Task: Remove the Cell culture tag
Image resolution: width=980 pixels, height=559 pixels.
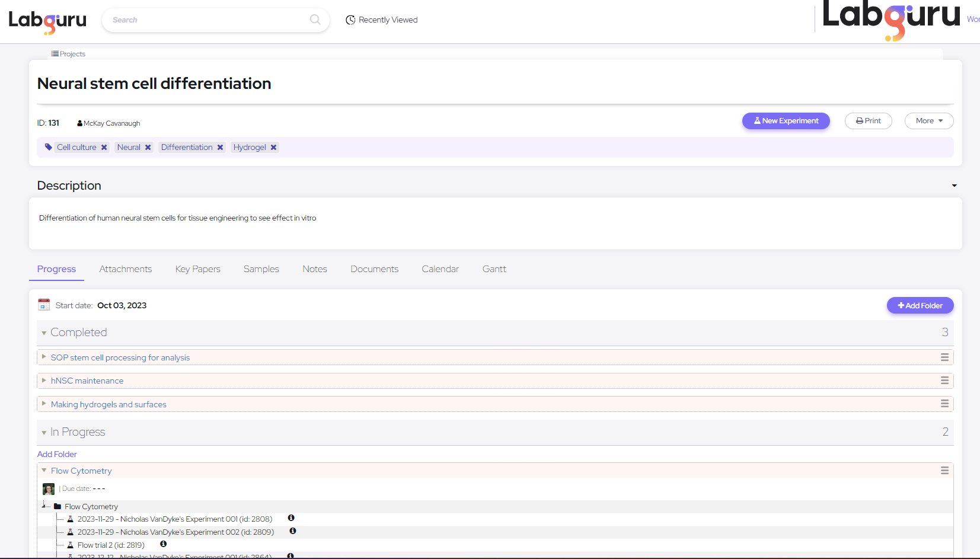Action: [104, 148]
